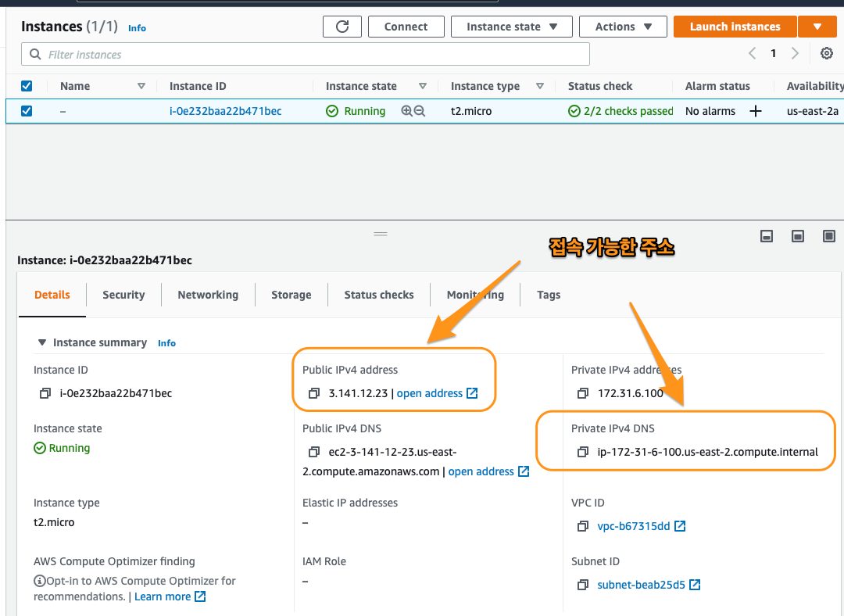Screen dimensions: 844x616
Task: Open the vpc-b67315dd link
Action: [634, 526]
